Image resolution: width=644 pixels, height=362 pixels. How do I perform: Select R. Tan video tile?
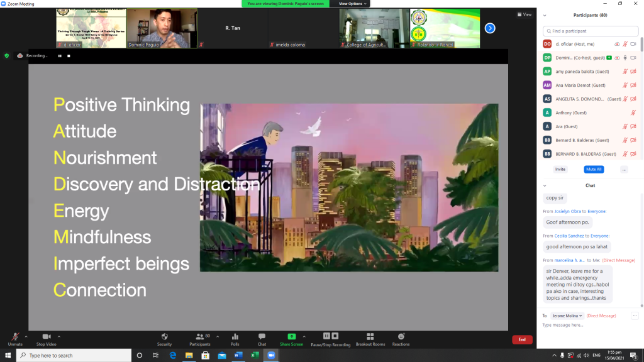233,28
